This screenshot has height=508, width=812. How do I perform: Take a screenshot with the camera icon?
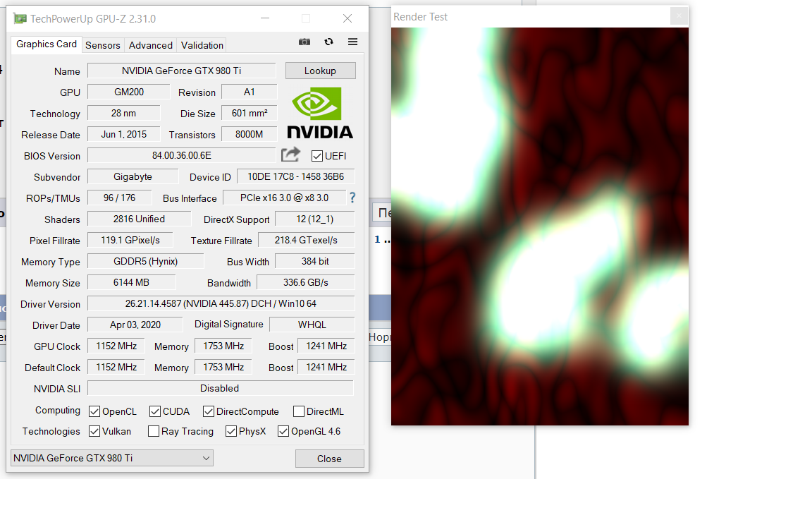pyautogui.click(x=304, y=42)
